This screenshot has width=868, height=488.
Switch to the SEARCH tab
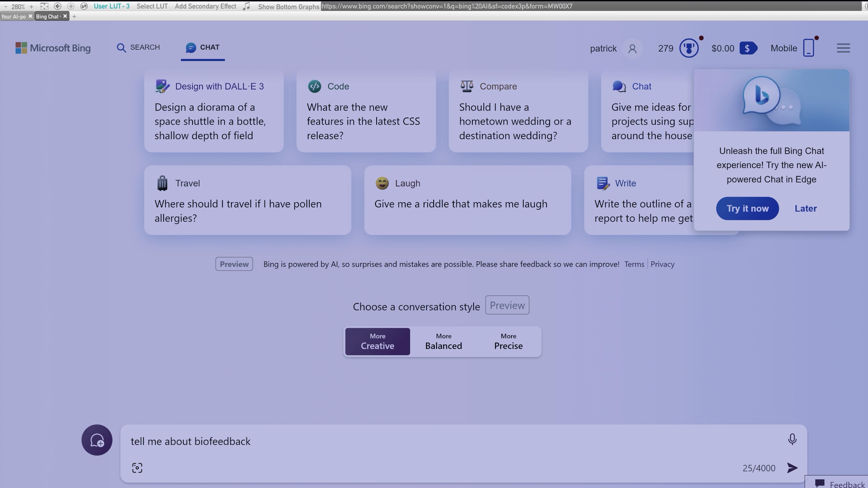coord(139,47)
